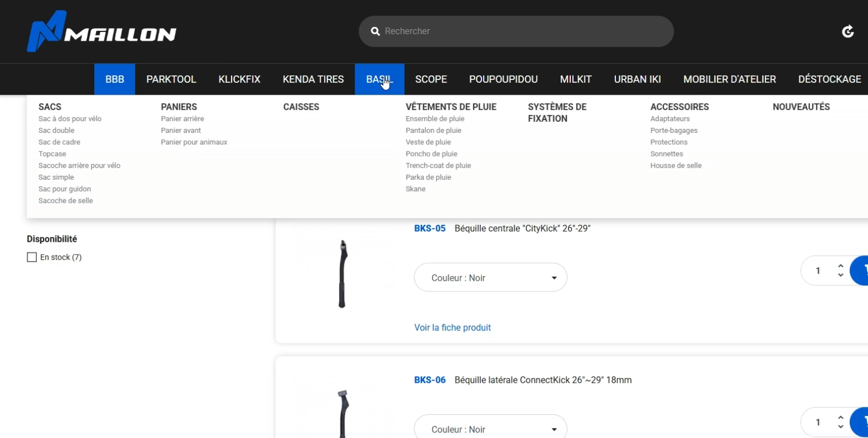The height and width of the screenshot is (438, 868).
Task: Open Poncho de pluie category
Action: pos(432,154)
